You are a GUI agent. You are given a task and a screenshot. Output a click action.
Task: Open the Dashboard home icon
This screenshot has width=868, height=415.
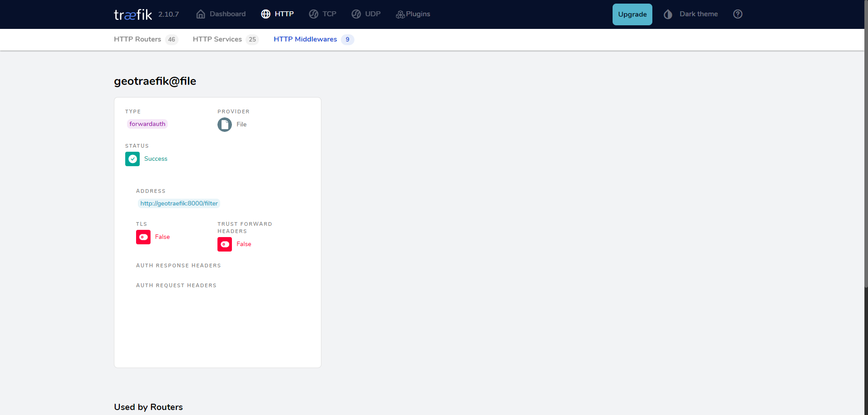(201, 14)
